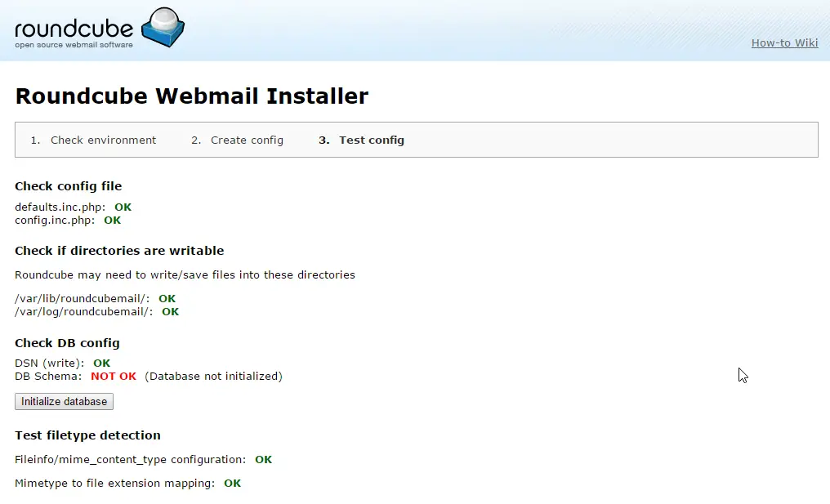Click the red NOT OK status

click(114, 377)
